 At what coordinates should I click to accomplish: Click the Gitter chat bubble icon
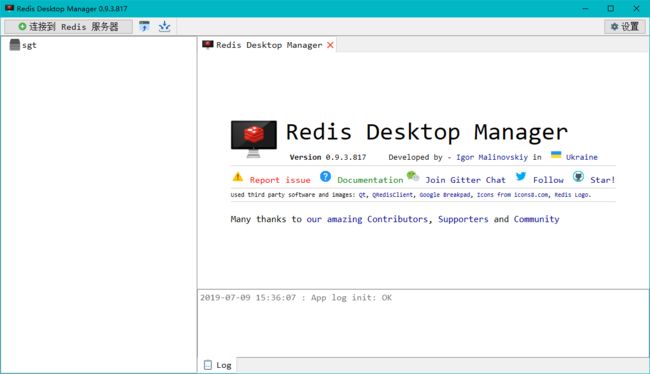pyautogui.click(x=413, y=177)
